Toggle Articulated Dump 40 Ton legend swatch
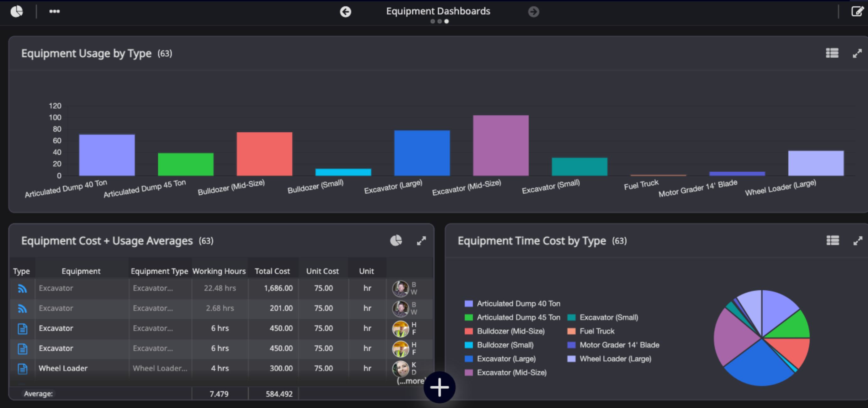The image size is (868, 408). (x=469, y=304)
